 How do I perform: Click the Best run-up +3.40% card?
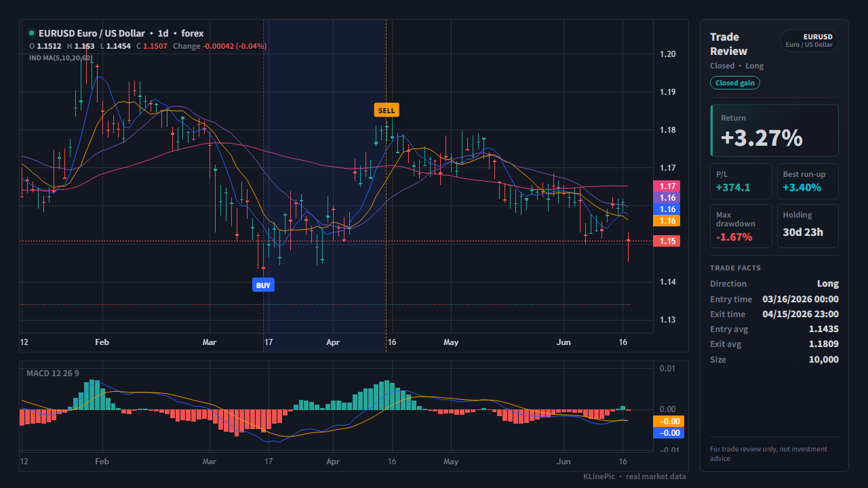click(x=807, y=181)
